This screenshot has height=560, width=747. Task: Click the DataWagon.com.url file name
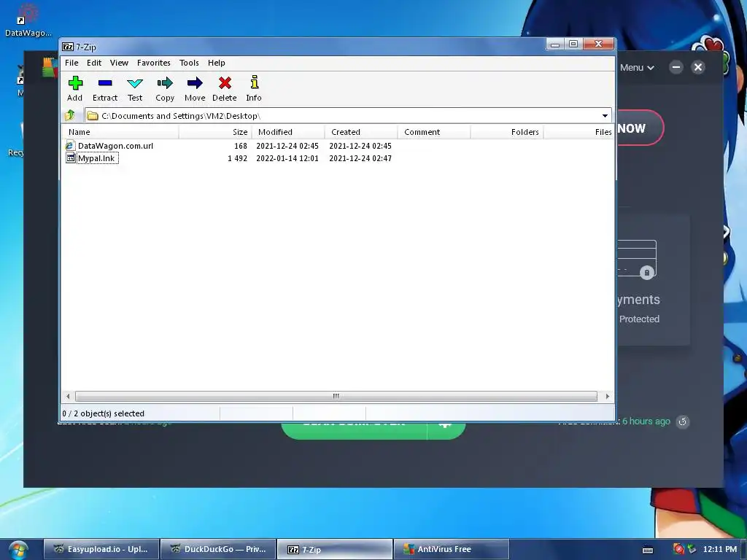[x=115, y=146]
